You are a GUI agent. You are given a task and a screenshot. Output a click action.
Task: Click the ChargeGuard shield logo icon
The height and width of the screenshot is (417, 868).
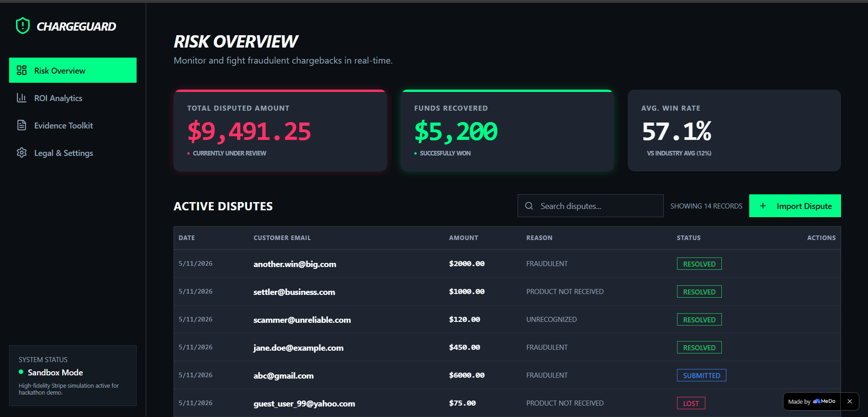coord(23,26)
